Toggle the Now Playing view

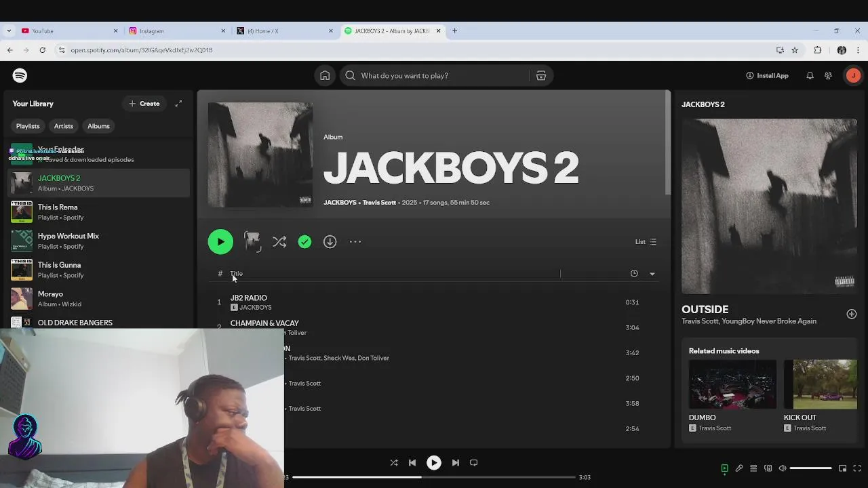724,468
